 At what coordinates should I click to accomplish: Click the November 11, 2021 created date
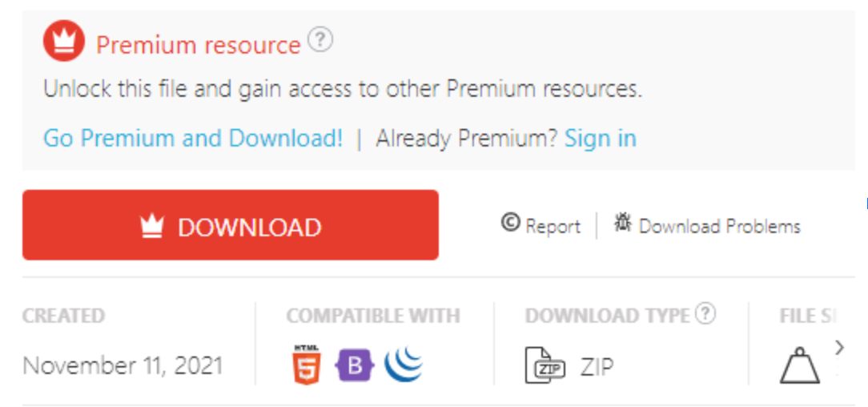(123, 365)
